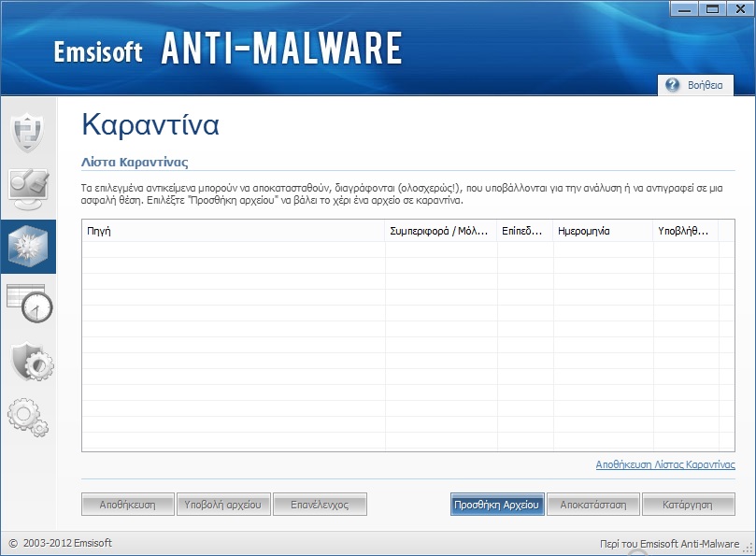Maximize the Emsisoft window
The image size is (756, 556).
[712, 8]
